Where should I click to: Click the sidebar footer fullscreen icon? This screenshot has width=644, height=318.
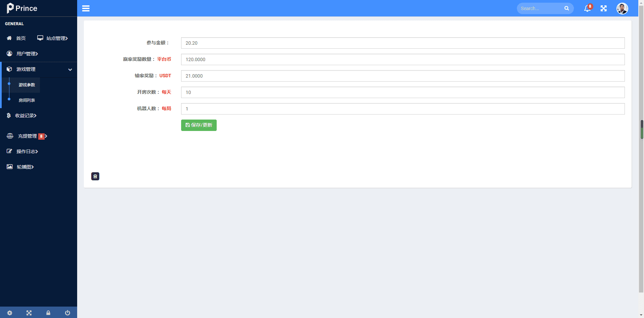click(29, 313)
